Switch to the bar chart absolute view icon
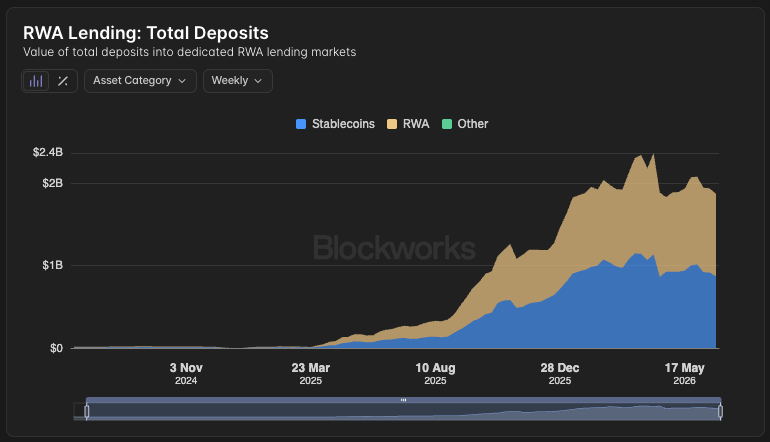Viewport: 770px width, 442px height. click(x=36, y=81)
